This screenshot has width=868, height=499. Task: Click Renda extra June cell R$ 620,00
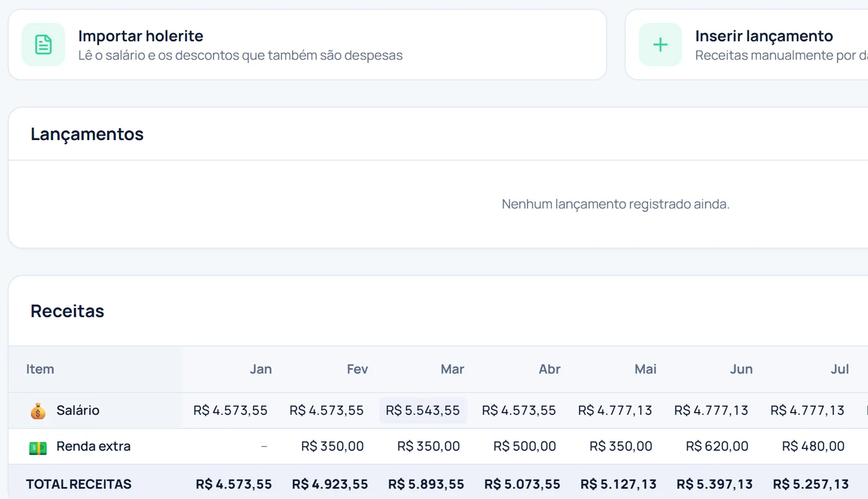coord(717,446)
